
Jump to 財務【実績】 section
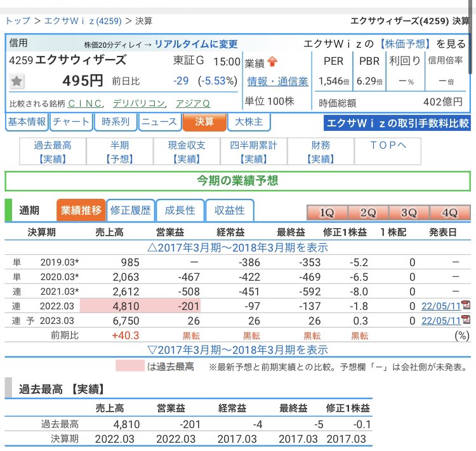pyautogui.click(x=321, y=151)
